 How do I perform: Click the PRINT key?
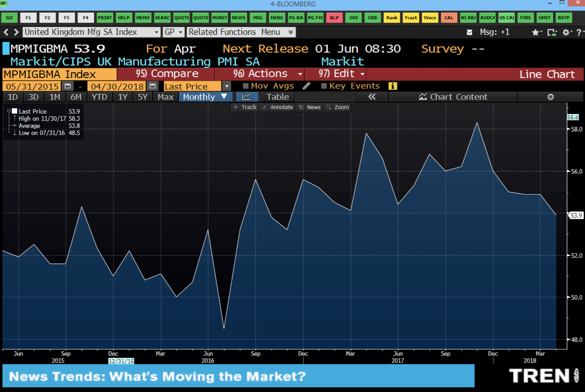(x=105, y=18)
